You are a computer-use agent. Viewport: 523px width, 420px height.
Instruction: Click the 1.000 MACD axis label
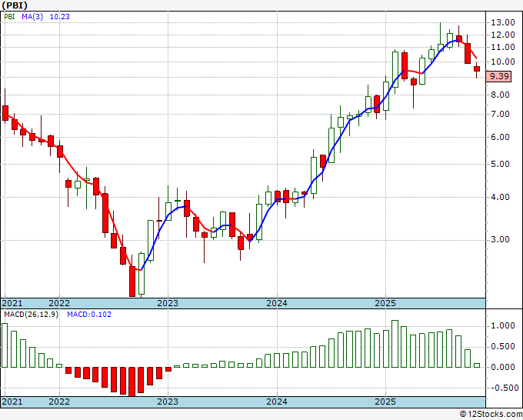(x=503, y=326)
